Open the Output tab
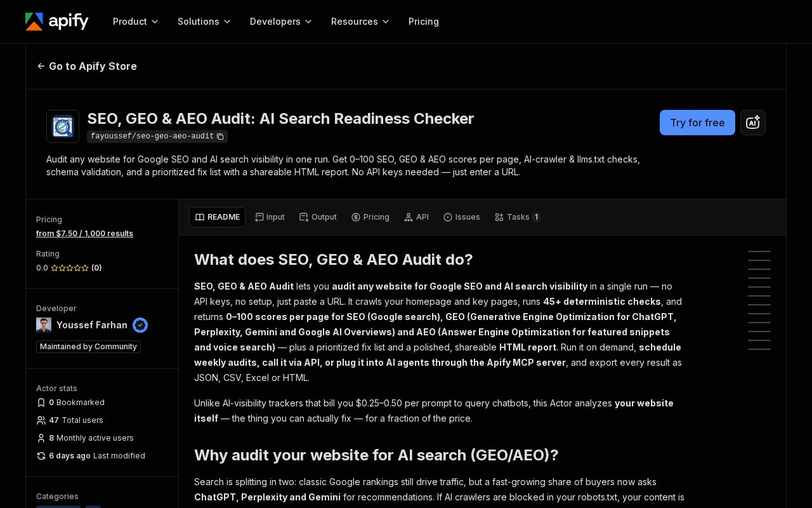Screen dimensions: 812x508 click(x=318, y=217)
